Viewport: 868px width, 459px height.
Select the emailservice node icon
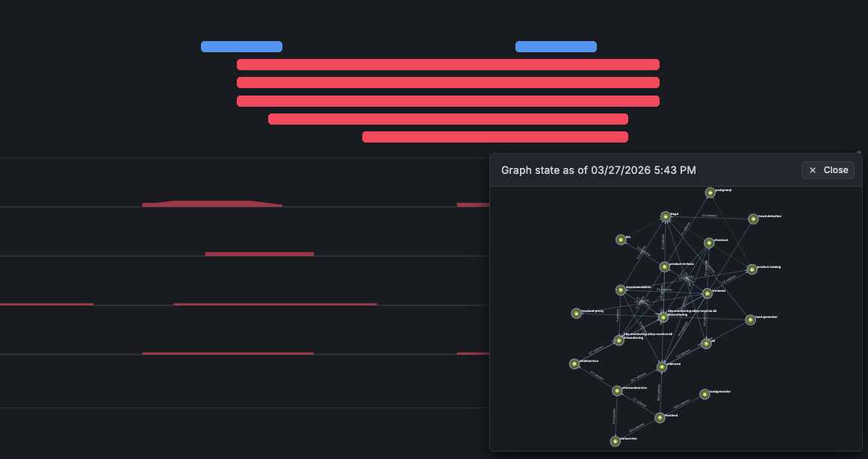(574, 363)
